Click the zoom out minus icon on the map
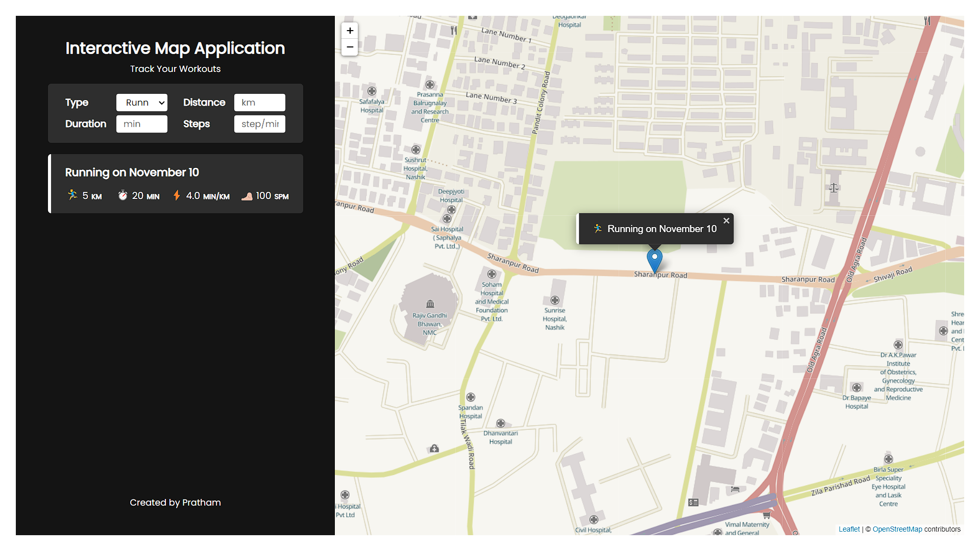 click(350, 47)
